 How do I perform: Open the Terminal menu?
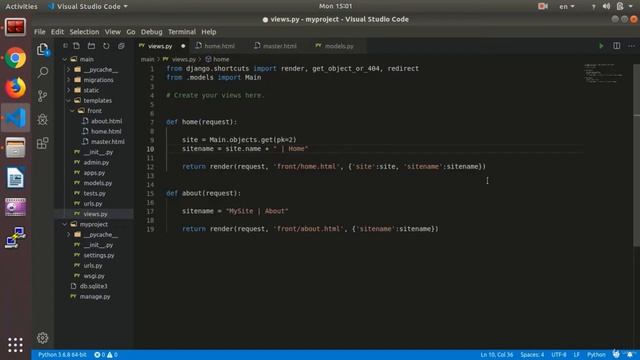[x=182, y=32]
